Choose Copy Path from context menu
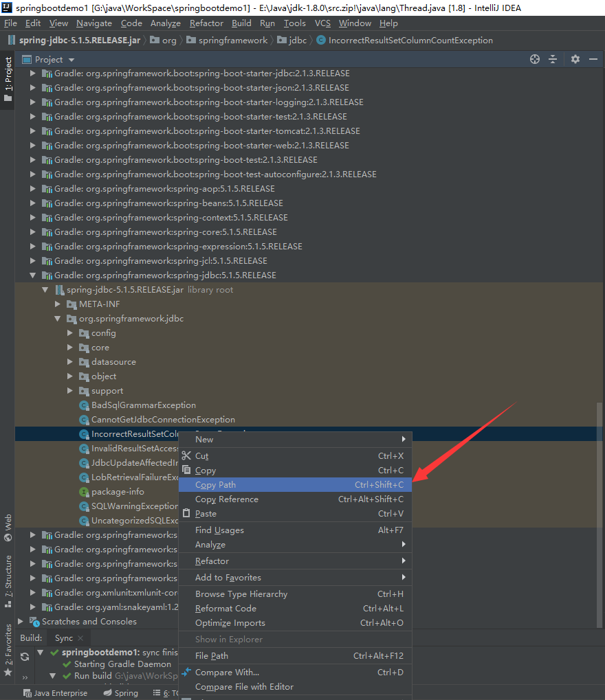The width and height of the screenshot is (605, 700). [295, 485]
